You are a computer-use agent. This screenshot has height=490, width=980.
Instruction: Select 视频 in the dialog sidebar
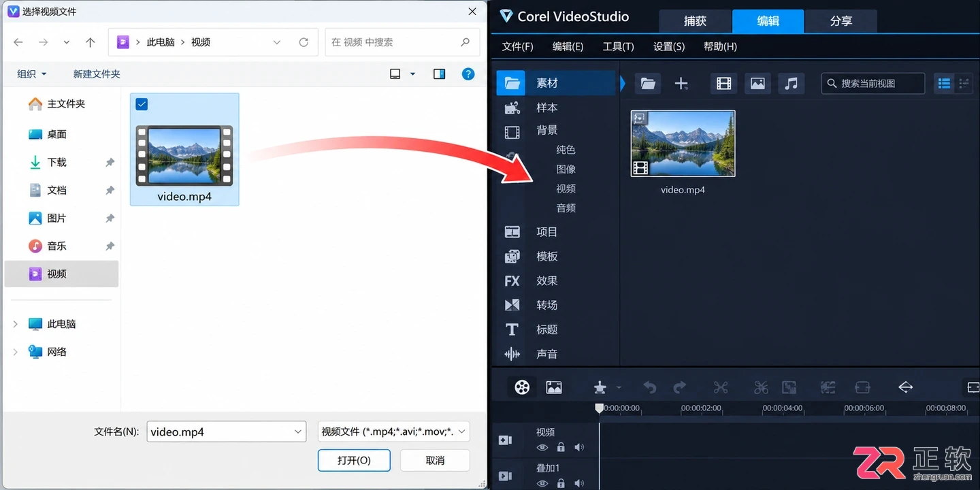pyautogui.click(x=61, y=274)
